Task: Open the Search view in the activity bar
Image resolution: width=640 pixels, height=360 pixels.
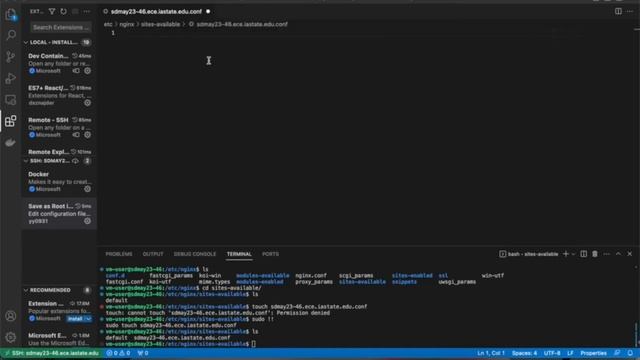Action: point(11,35)
